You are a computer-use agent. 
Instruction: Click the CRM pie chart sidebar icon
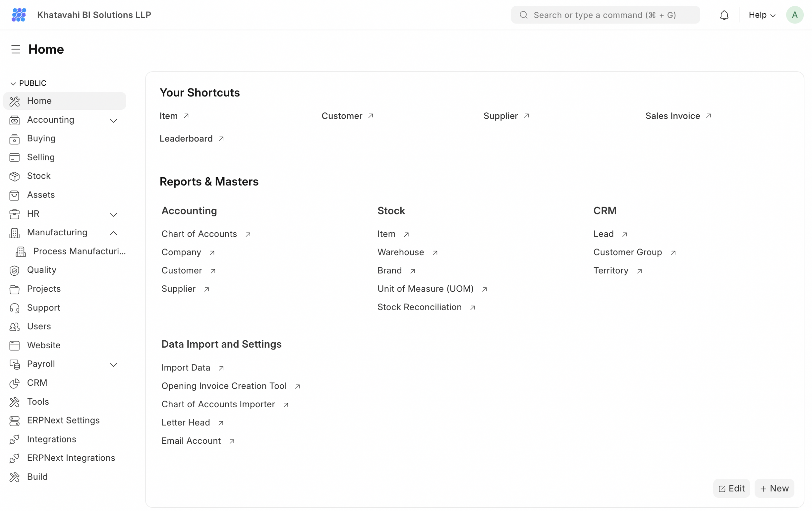pos(15,383)
